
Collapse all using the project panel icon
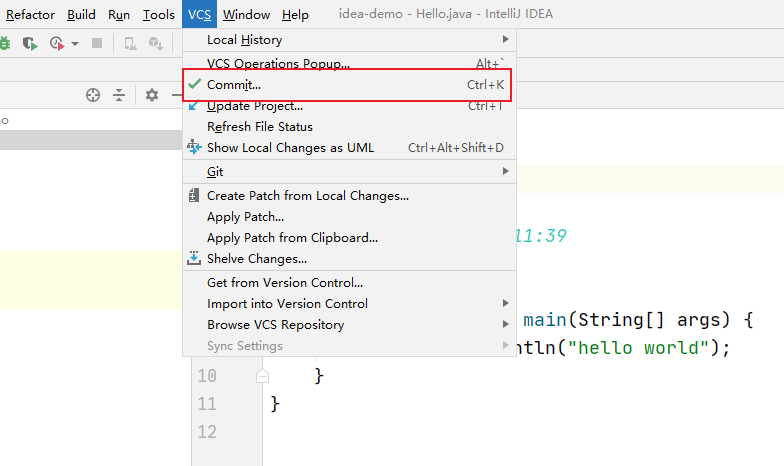[119, 95]
